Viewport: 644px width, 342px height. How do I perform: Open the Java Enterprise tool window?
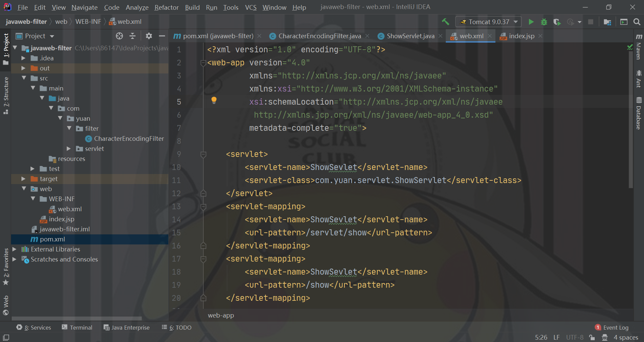(126, 328)
